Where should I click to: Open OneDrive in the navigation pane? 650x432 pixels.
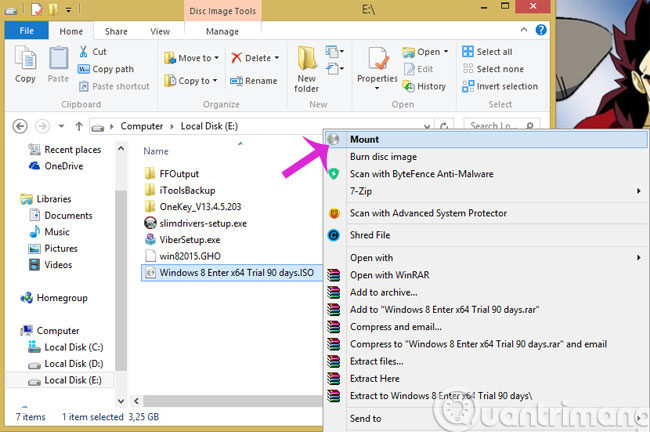tap(63, 166)
